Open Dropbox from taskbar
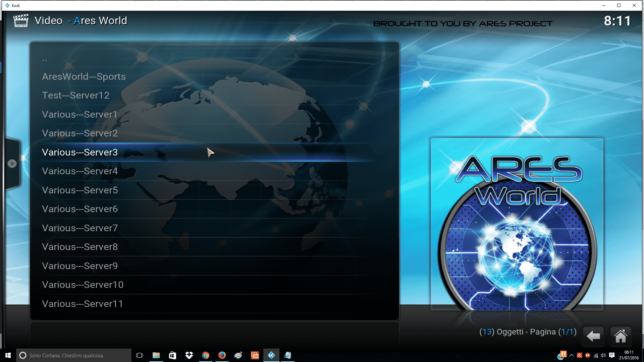 [189, 355]
